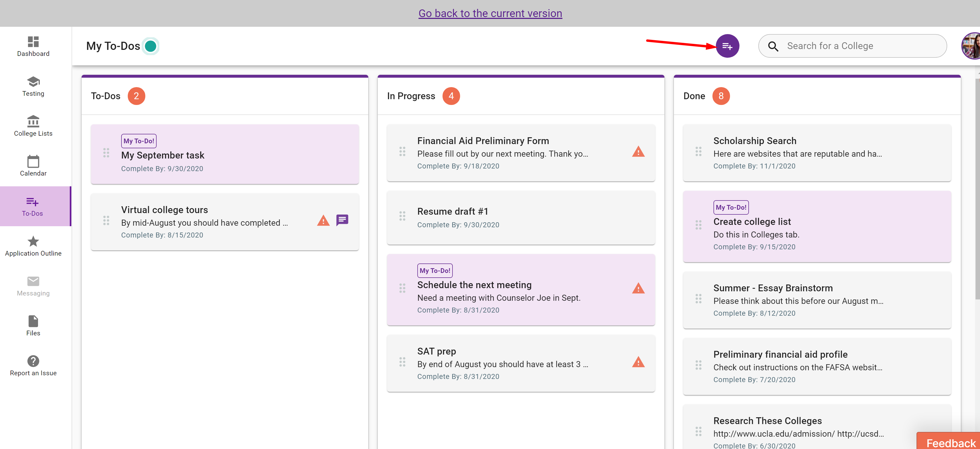This screenshot has height=449, width=980.
Task: Click Go back to the current version link
Action: point(490,13)
